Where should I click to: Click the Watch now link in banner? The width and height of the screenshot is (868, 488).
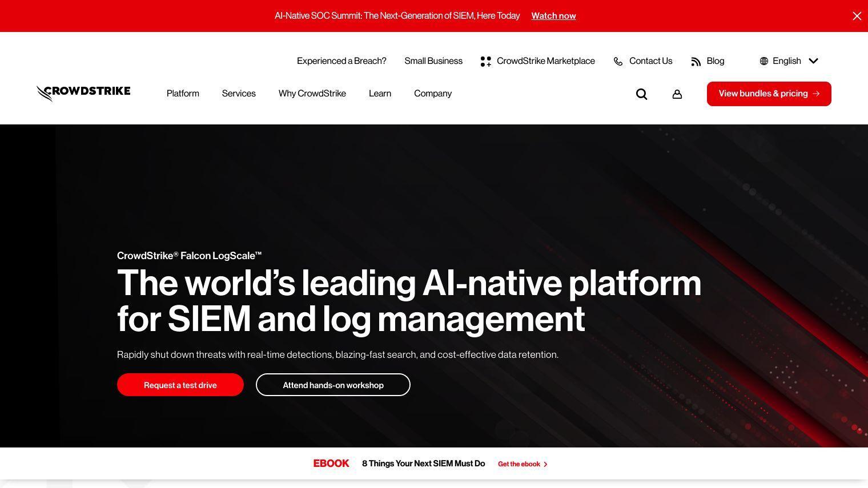coord(553,16)
